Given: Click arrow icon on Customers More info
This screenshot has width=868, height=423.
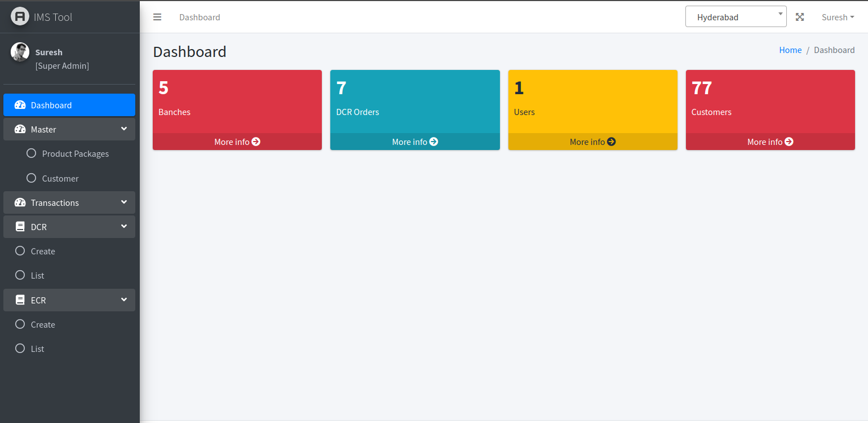Looking at the screenshot, I should pyautogui.click(x=789, y=142).
